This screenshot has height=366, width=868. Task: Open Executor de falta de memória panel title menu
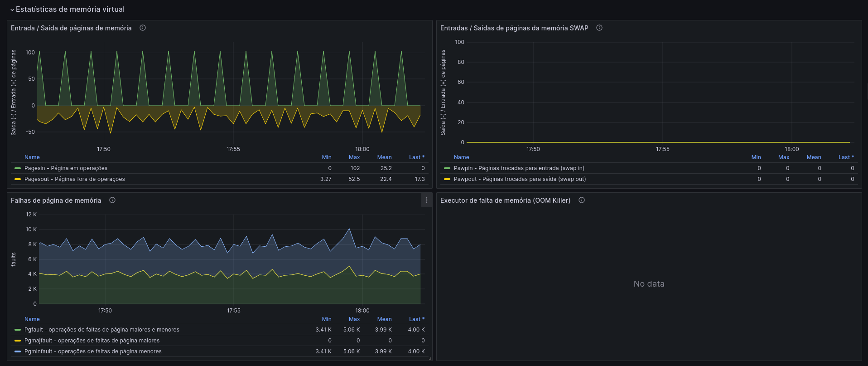(505, 200)
